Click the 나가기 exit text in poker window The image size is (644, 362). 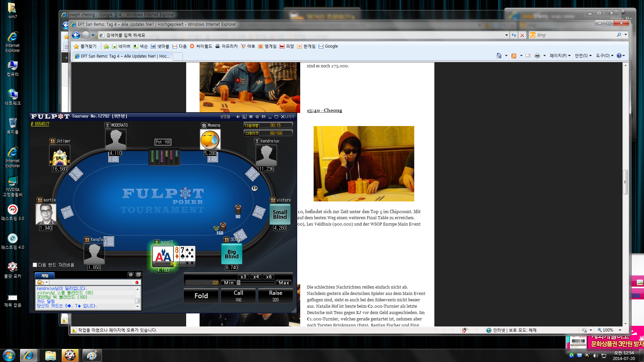point(289,117)
